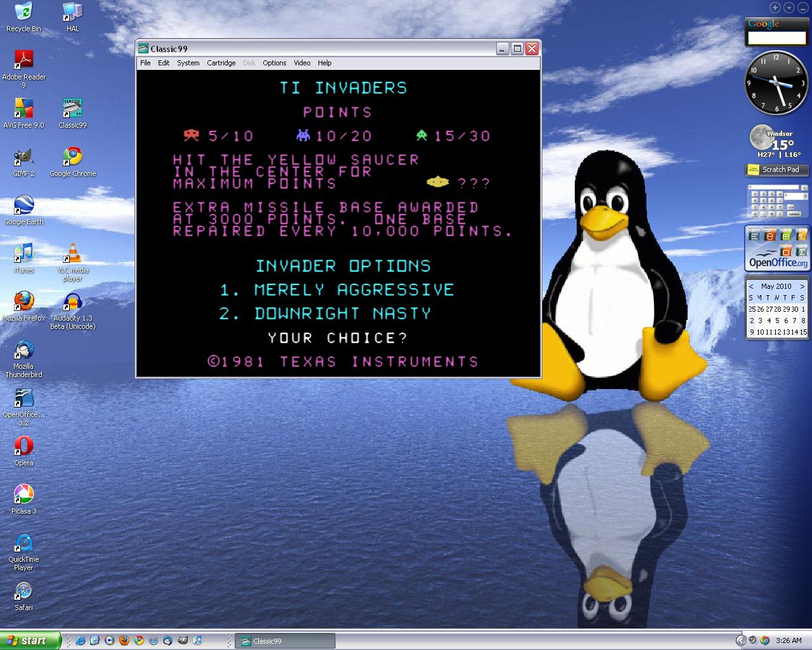
Task: Click the Classic99 window title bar text
Action: [169, 49]
